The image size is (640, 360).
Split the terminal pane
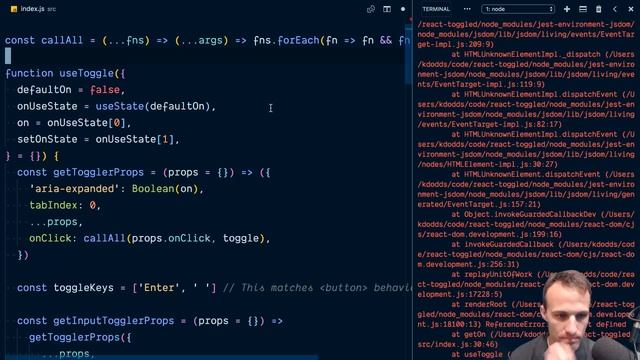[x=583, y=9]
